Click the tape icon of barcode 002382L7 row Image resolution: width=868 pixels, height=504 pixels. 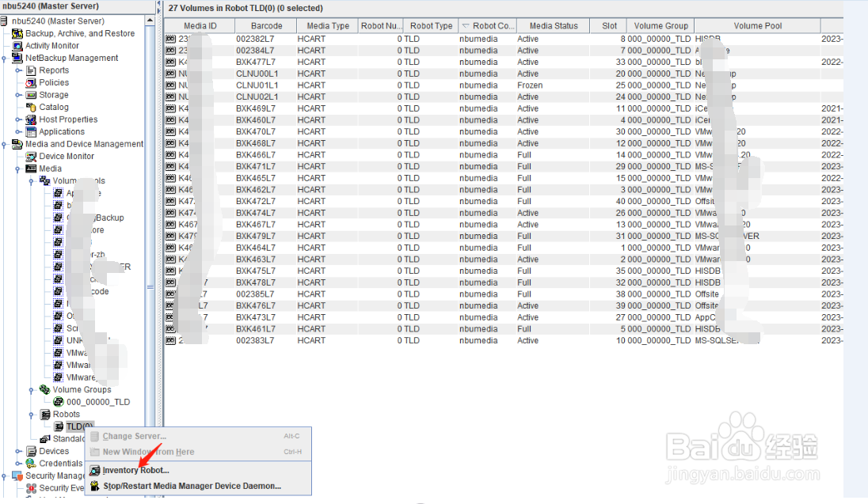pyautogui.click(x=170, y=40)
